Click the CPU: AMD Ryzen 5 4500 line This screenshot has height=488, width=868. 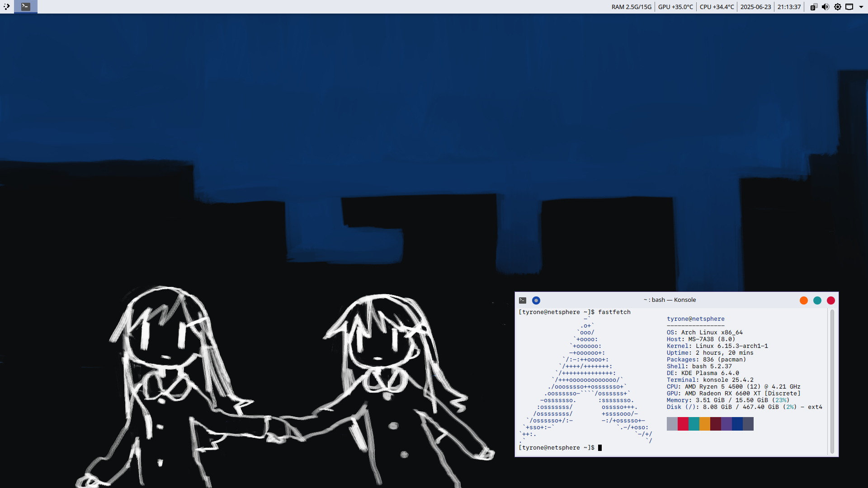coord(734,387)
